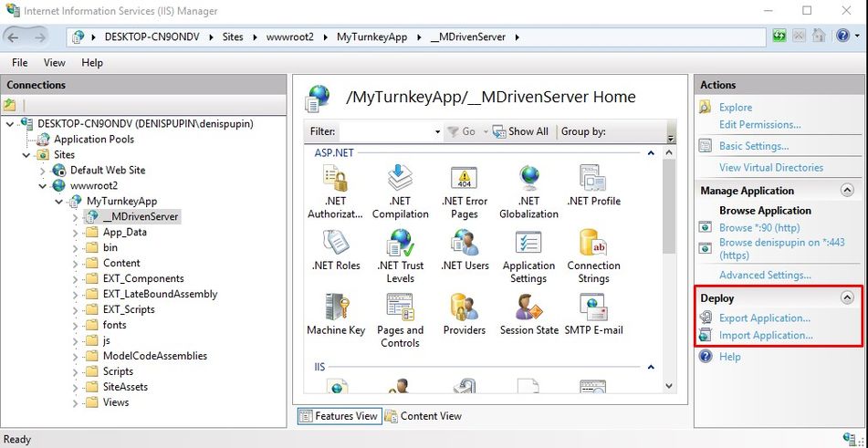Select the ModelCodeAssemblies folder

(x=154, y=356)
